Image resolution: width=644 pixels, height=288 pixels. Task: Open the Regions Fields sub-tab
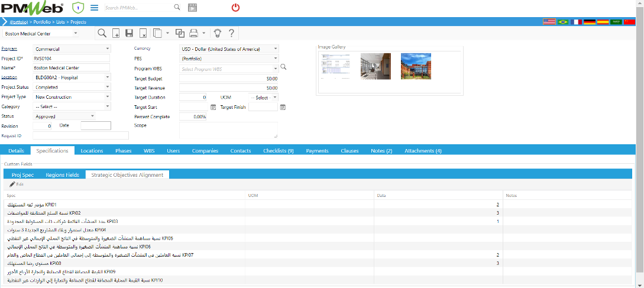point(62,174)
